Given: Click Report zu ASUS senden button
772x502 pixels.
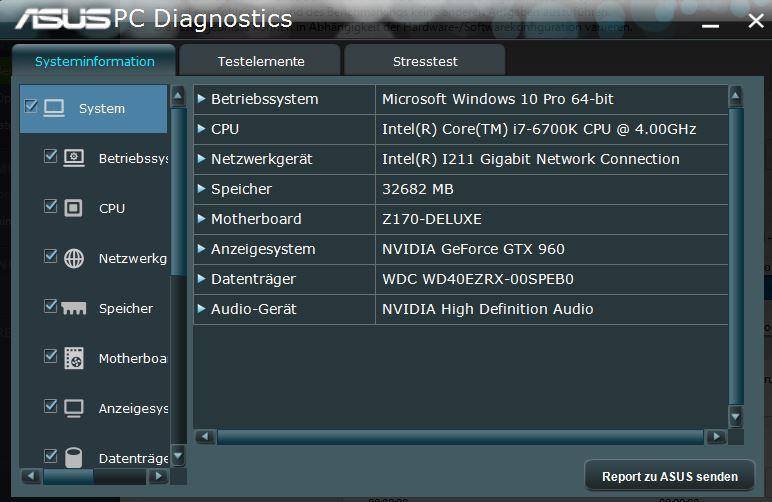Looking at the screenshot, I should (x=670, y=476).
